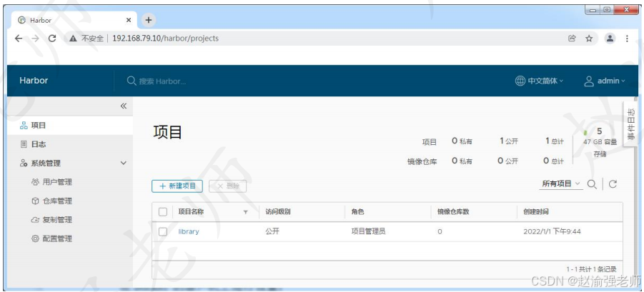Close the Harbor browser tab
This screenshot has width=644, height=292.
129,20
